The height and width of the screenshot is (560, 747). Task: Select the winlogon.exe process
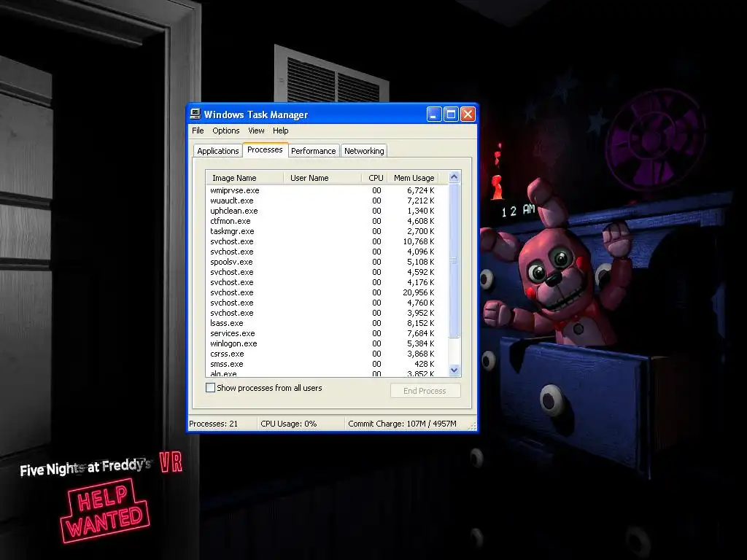327,343
